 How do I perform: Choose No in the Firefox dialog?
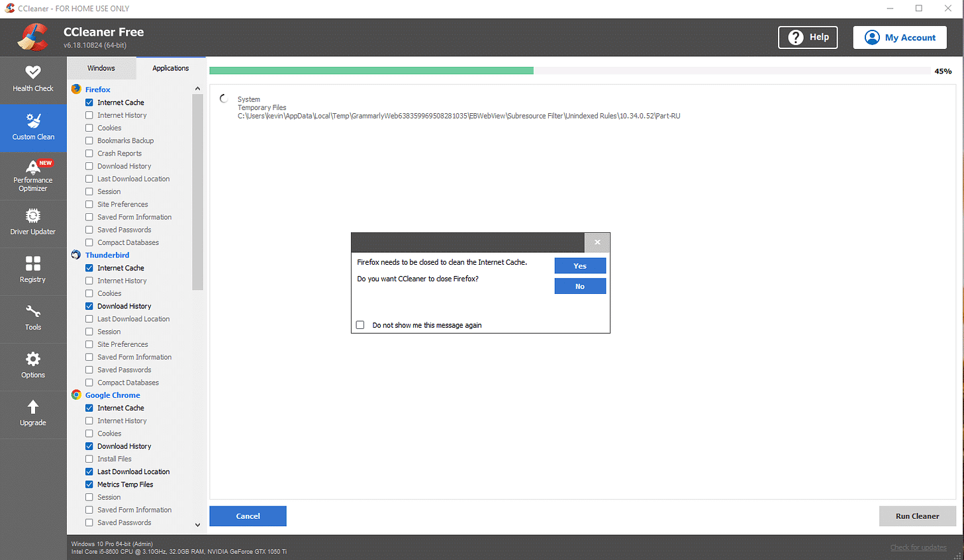(580, 286)
